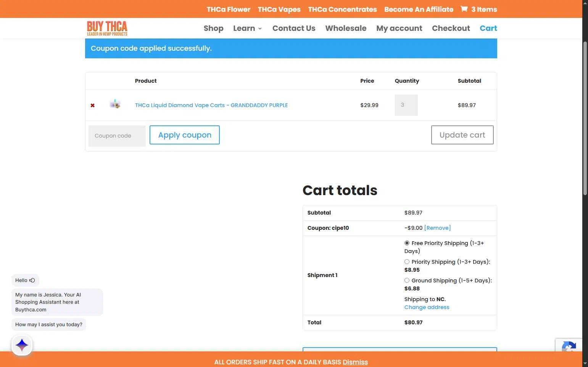Focus the Coupon code field
Image resolution: width=588 pixels, height=367 pixels.
pyautogui.click(x=117, y=136)
